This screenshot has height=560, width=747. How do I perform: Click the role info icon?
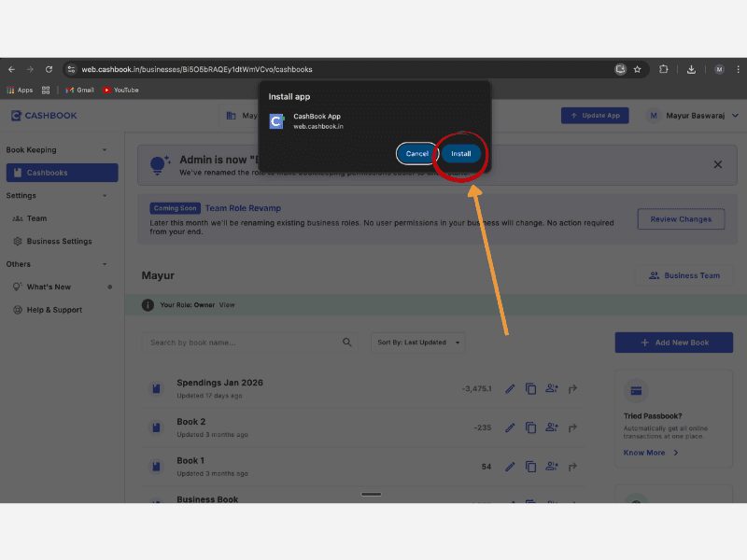pyautogui.click(x=148, y=305)
